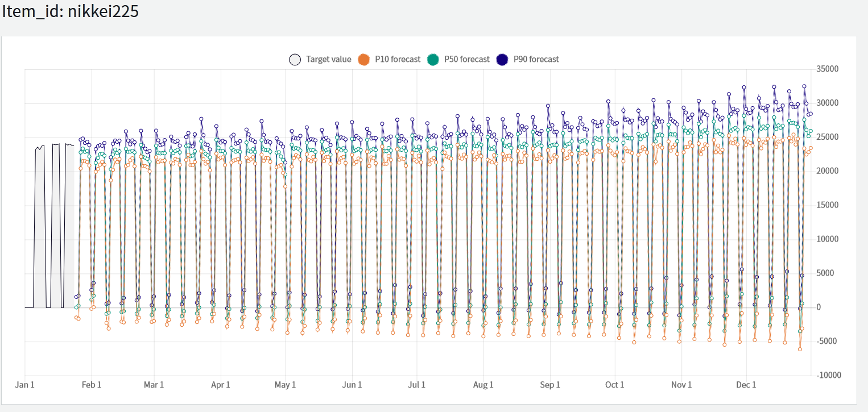The image size is (868, 412).
Task: Toggle the 'P50 forecast' legend text
Action: (x=466, y=59)
